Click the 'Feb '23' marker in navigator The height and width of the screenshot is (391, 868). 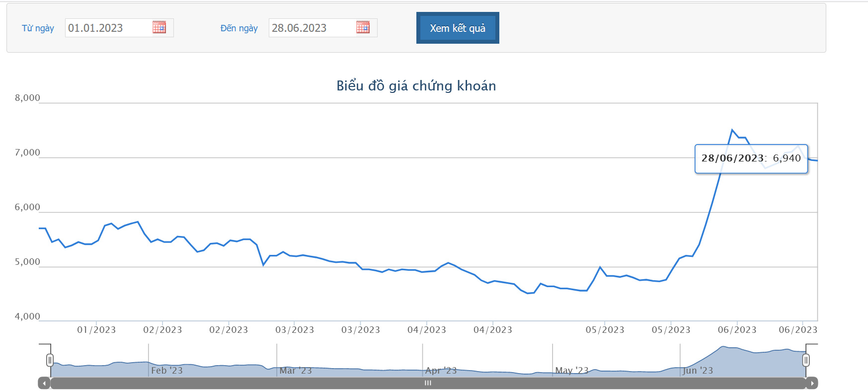click(x=166, y=371)
